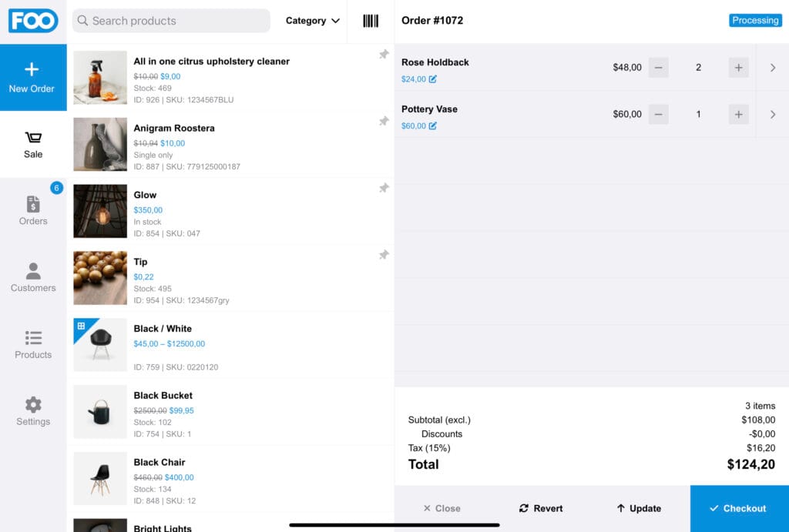Edit the Rose Holdback price

click(x=433, y=79)
